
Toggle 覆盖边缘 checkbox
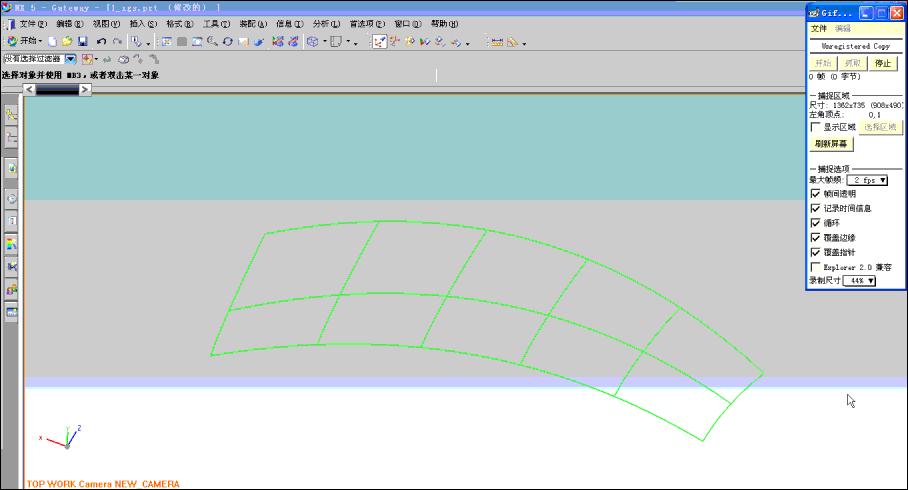tap(815, 237)
